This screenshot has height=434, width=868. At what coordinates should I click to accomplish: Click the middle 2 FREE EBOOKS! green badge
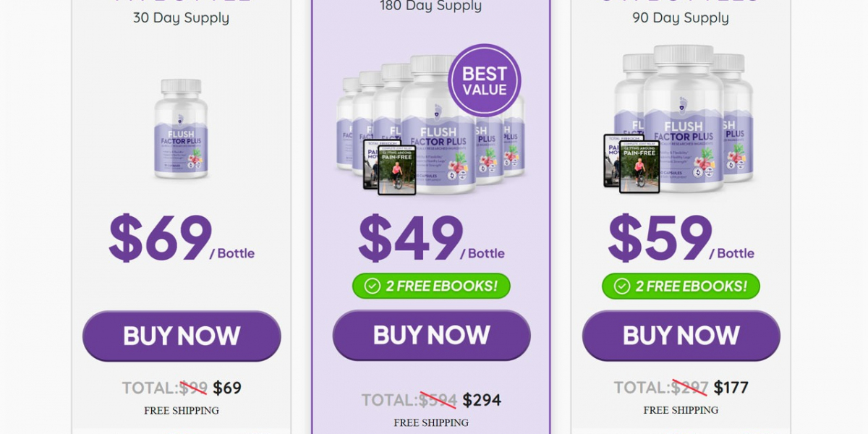pos(432,286)
